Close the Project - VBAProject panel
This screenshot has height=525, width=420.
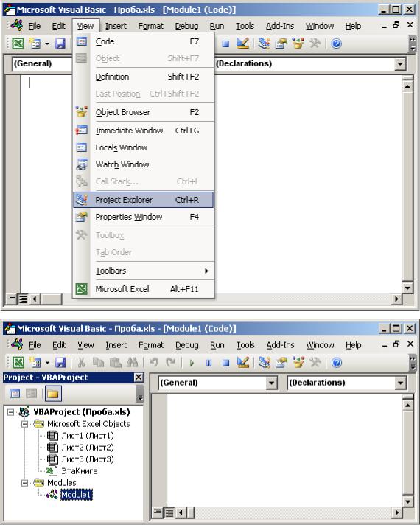[139, 378]
